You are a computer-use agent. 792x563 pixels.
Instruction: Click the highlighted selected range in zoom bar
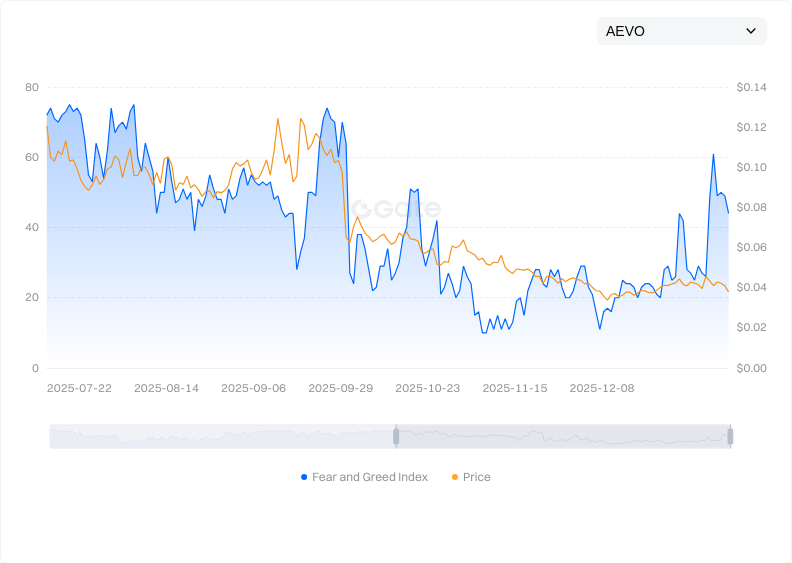click(563, 436)
